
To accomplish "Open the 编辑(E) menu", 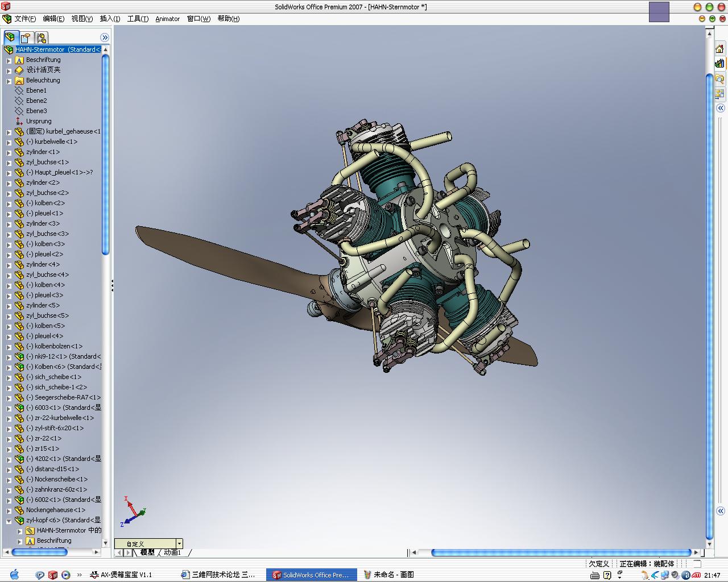I will pos(53,19).
